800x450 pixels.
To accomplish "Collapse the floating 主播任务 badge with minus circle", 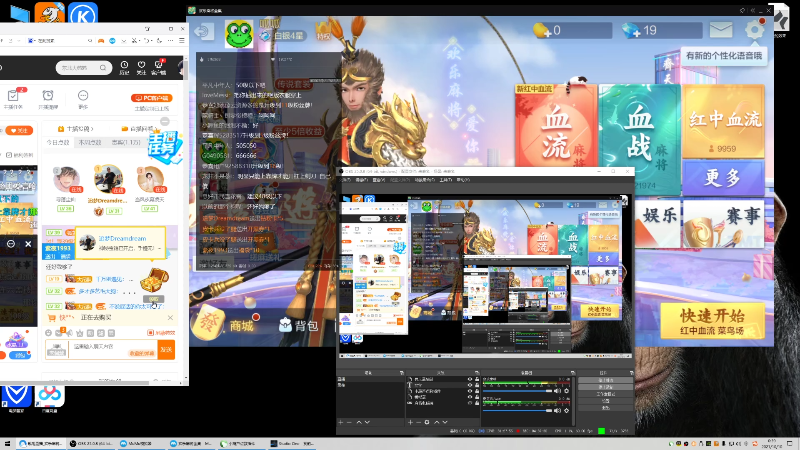I will pyautogui.click(x=165, y=121).
